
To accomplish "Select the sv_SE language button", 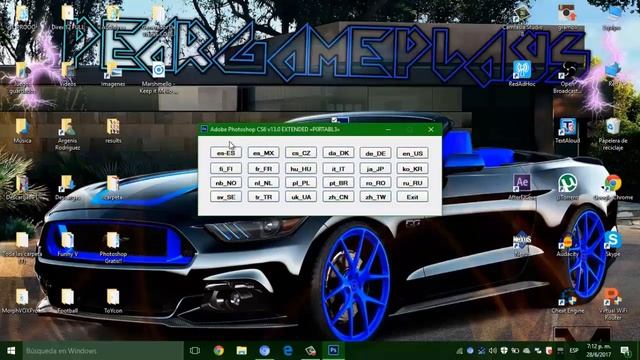I will 226,197.
